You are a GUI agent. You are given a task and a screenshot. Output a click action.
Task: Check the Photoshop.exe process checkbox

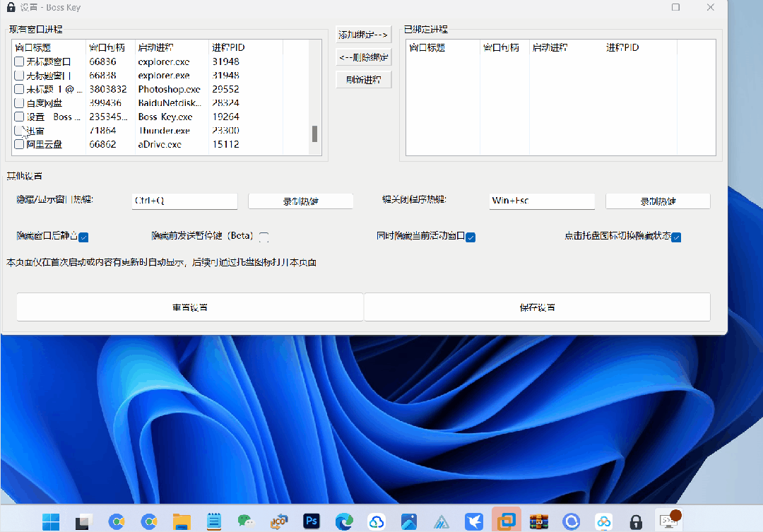pyautogui.click(x=19, y=90)
